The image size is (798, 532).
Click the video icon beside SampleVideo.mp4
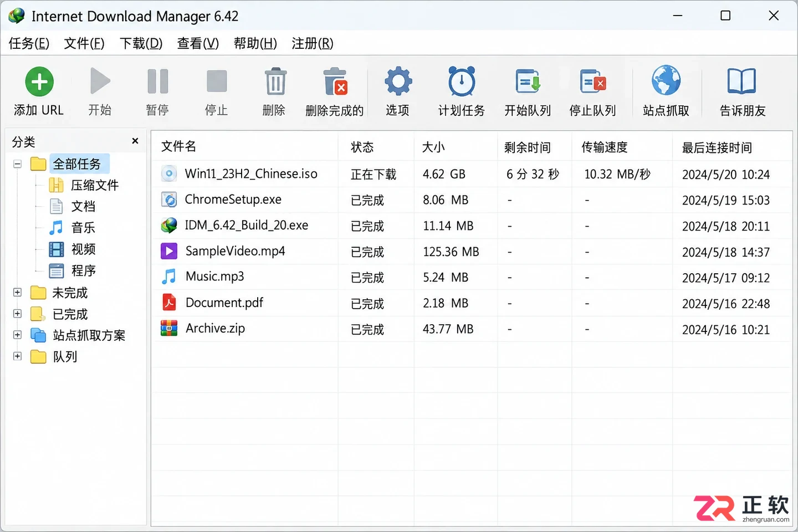coord(169,251)
